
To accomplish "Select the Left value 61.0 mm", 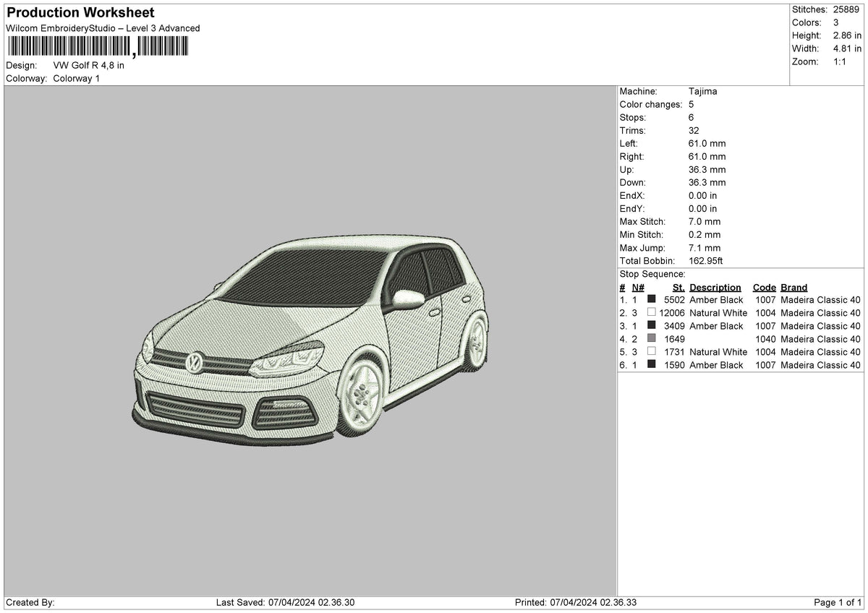I will pyautogui.click(x=707, y=143).
